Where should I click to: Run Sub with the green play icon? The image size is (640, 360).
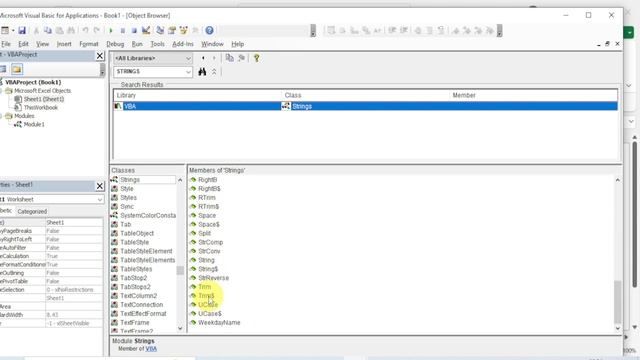pyautogui.click(x=111, y=31)
